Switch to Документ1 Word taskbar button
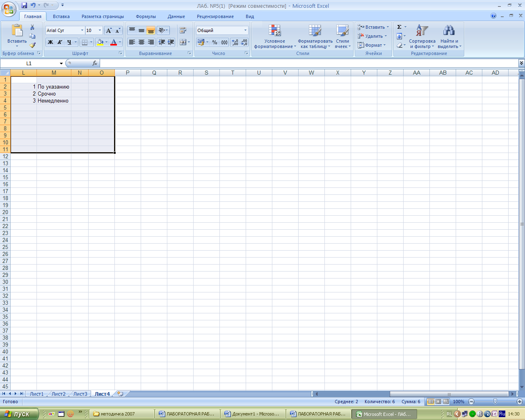 click(x=253, y=414)
